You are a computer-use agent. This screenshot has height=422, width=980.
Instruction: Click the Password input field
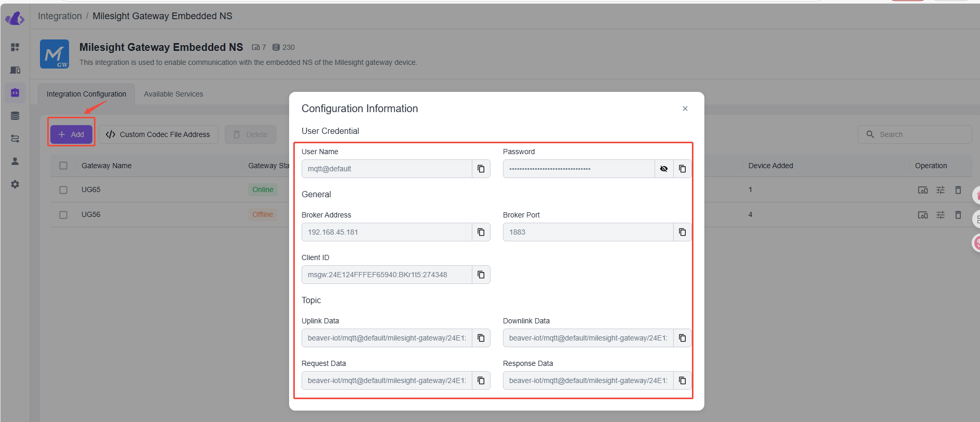pos(579,169)
